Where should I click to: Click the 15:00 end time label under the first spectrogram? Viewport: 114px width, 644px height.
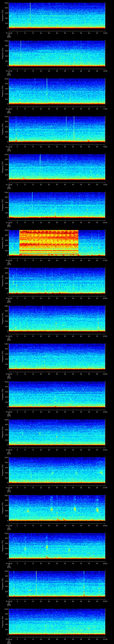coord(105,33)
